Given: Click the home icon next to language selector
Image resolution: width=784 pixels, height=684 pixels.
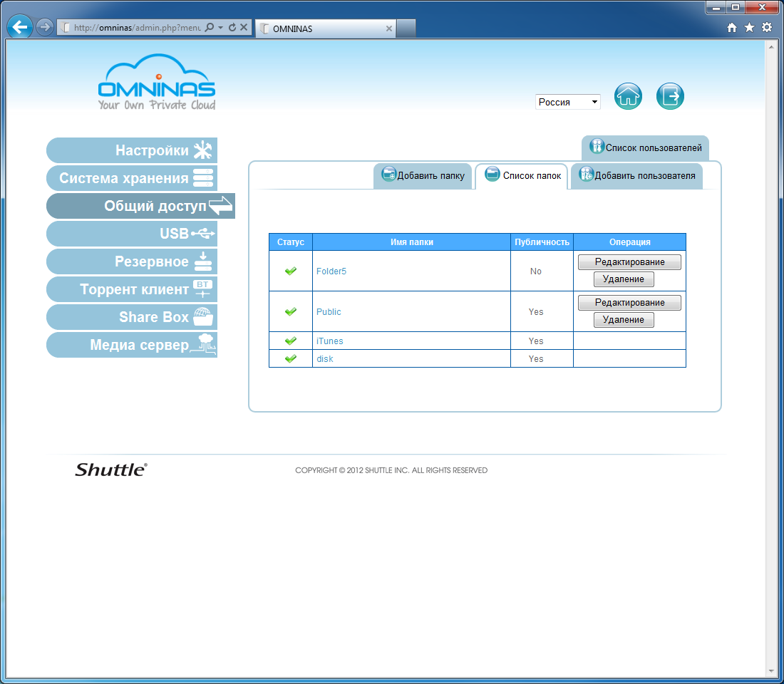Looking at the screenshot, I should (628, 96).
